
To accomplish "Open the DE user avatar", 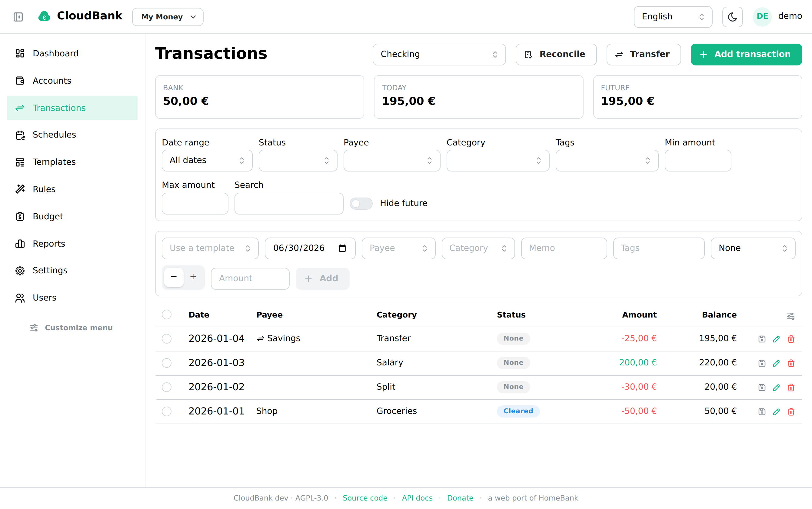I will point(762,16).
